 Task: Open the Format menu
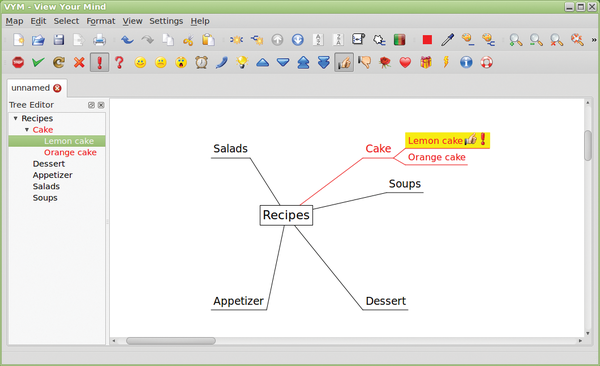[x=101, y=21]
